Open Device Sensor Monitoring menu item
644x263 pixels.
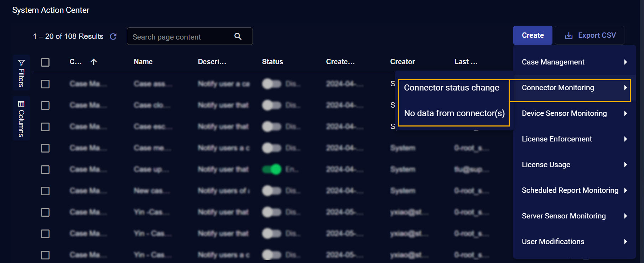tap(564, 113)
